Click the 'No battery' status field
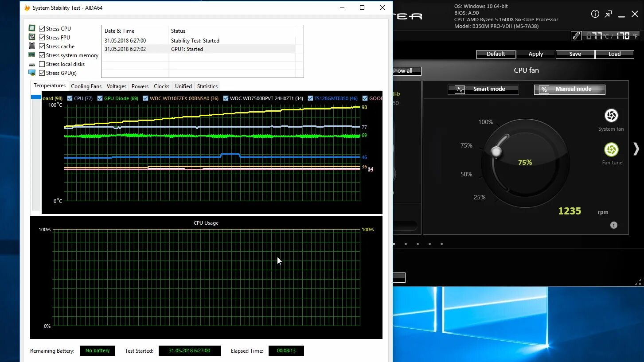This screenshot has width=644, height=362. pos(98,350)
